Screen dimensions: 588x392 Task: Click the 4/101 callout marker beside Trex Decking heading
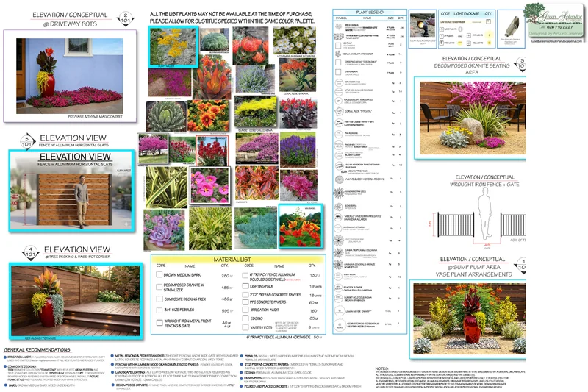(30, 252)
